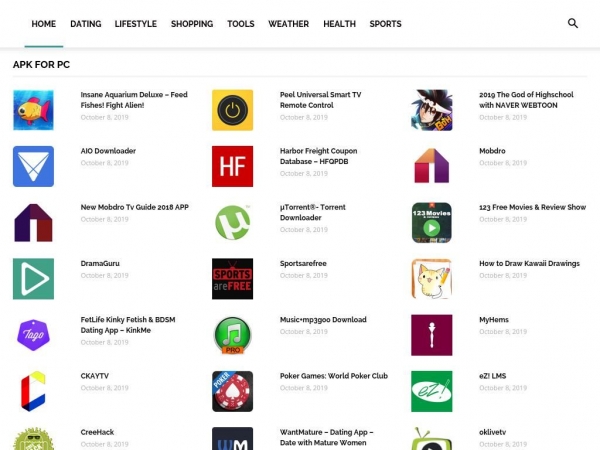Click the Peel Universal Smart TV power icon
600x450 pixels.
[x=232, y=110]
